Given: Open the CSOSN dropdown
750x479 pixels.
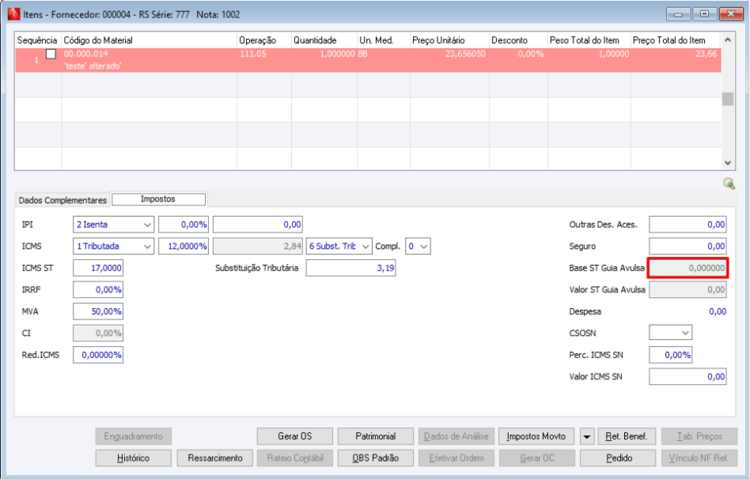Looking at the screenshot, I should click(685, 333).
